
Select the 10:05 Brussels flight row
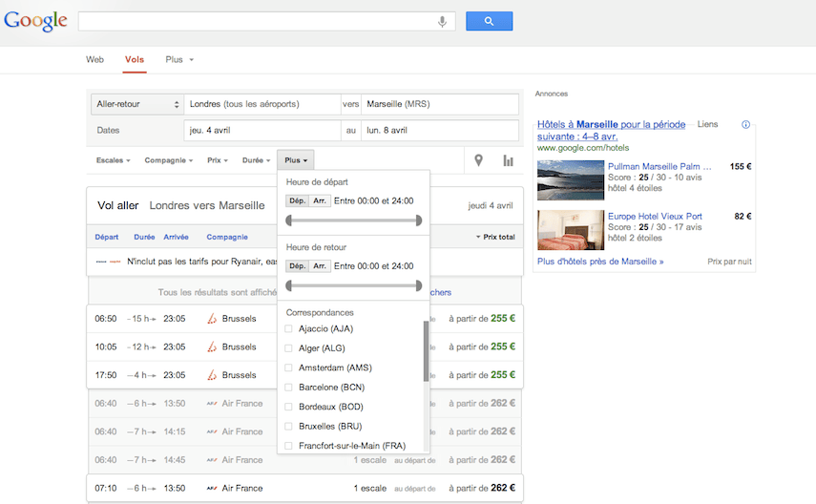click(305, 346)
